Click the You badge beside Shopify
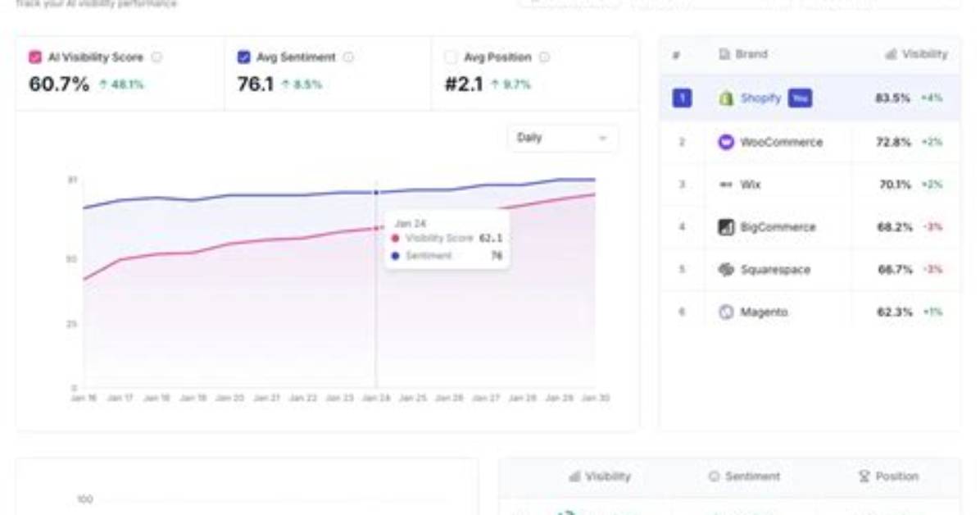This screenshot has width=980, height=515. pos(800,98)
